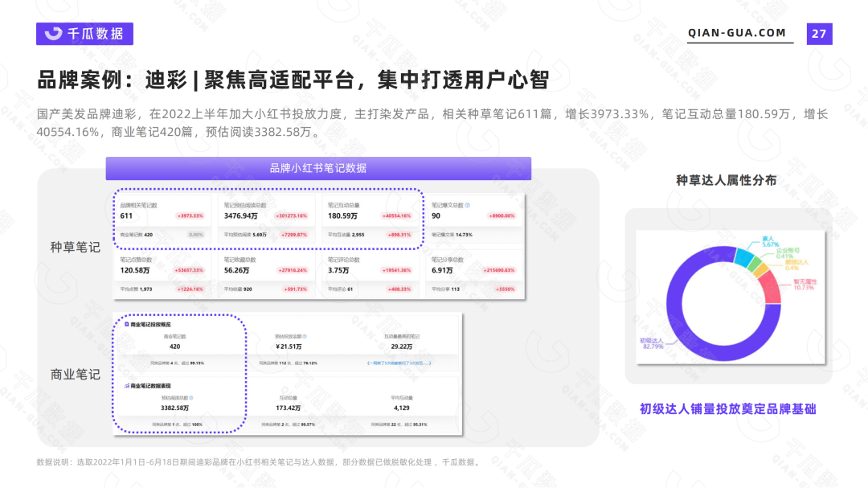
Task: Click the info icon next to 预估阅读总数
Action: pos(191,398)
